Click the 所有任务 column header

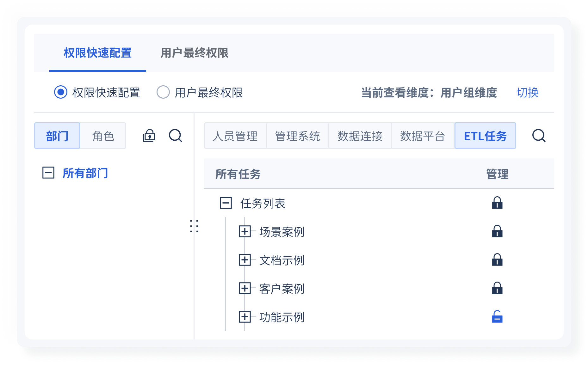pos(238,174)
